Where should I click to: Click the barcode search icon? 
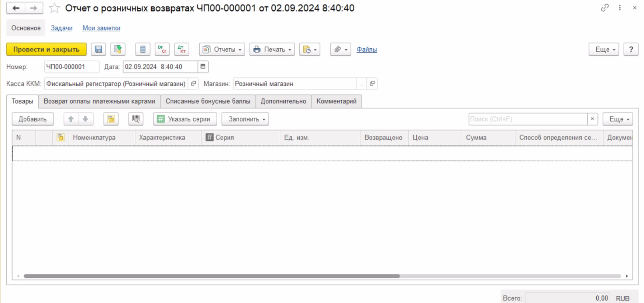pos(136,119)
